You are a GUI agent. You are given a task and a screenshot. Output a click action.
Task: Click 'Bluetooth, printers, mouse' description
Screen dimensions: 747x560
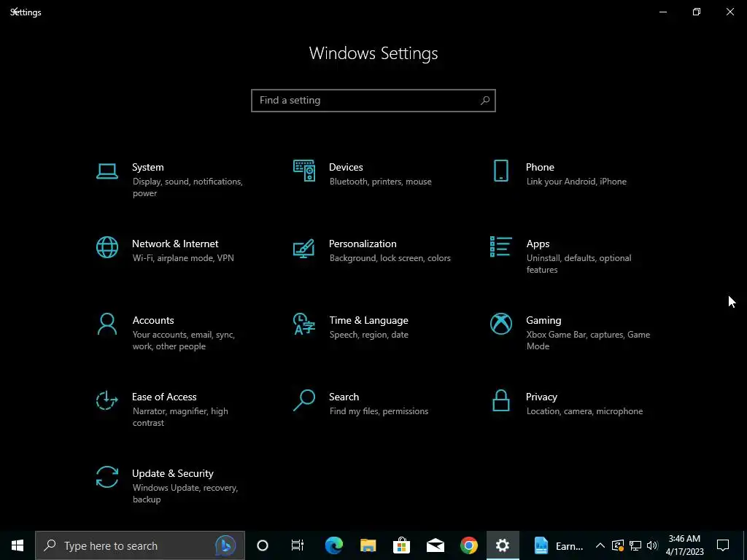(380, 182)
